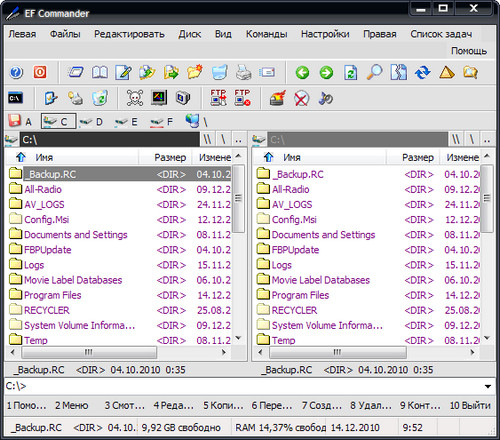The width and height of the screenshot is (500, 440).
Task: Click the new folder with star icon
Action: coord(195,72)
